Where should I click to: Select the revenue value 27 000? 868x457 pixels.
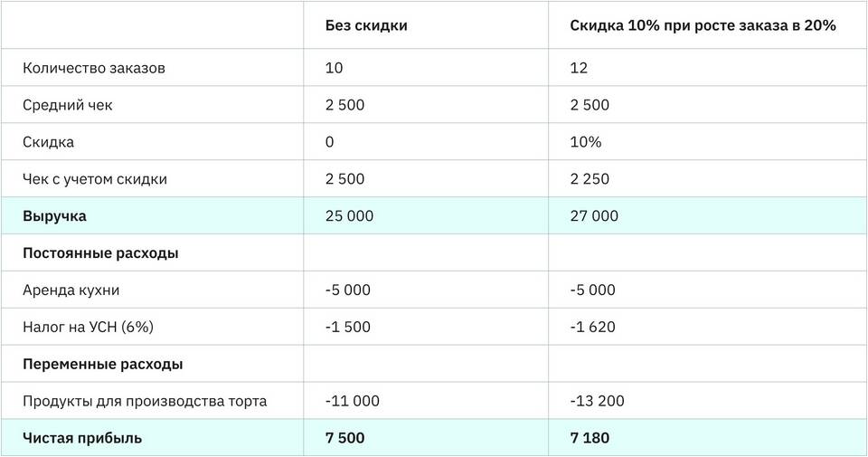click(x=594, y=216)
